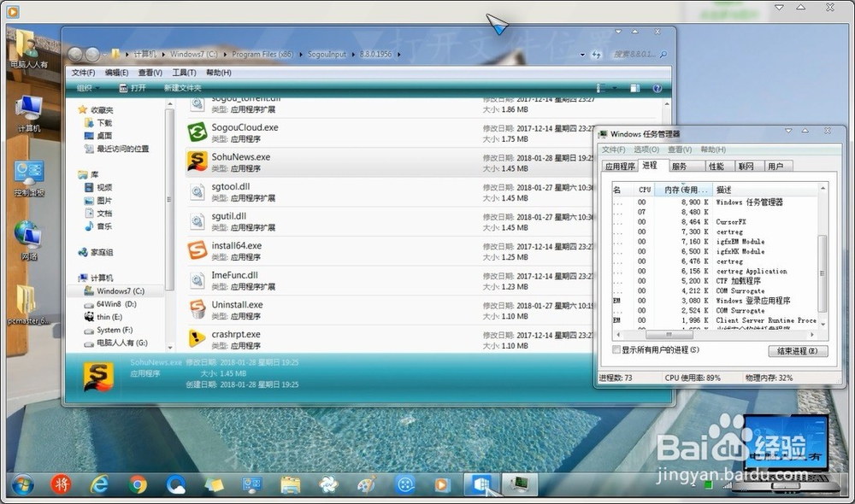Click the Explorer forward navigation button
855x504 pixels.
[x=92, y=54]
